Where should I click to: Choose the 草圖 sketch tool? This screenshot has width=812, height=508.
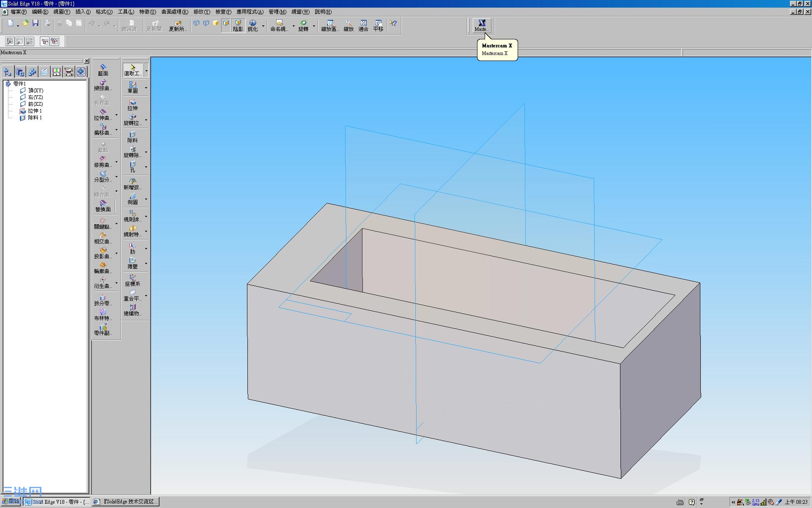click(x=132, y=87)
